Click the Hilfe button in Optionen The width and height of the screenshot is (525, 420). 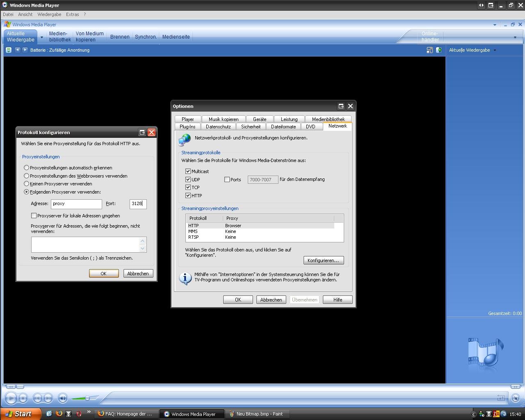pyautogui.click(x=338, y=300)
